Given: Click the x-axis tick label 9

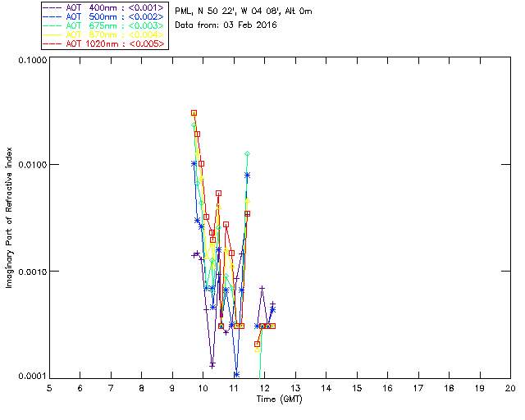Looking at the screenshot, I should (172, 388).
